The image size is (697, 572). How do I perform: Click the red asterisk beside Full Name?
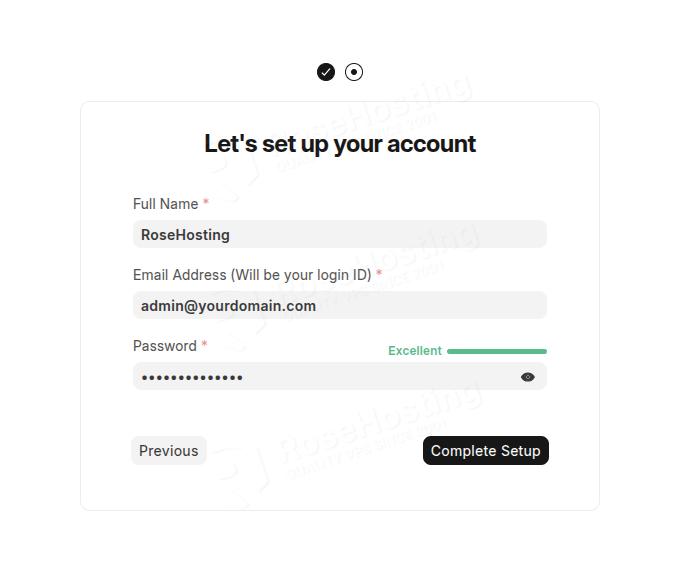tap(206, 203)
